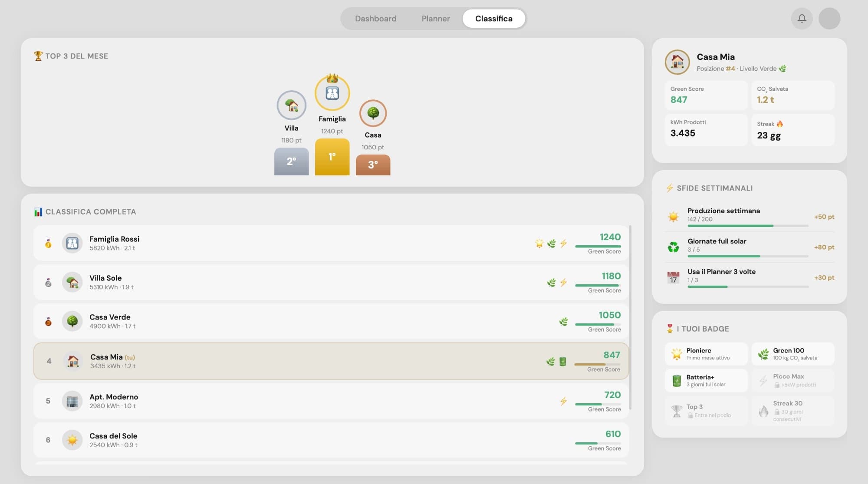The width and height of the screenshot is (868, 484).
Task: Open the Casa del Sole leaderboard row
Action: point(331,440)
